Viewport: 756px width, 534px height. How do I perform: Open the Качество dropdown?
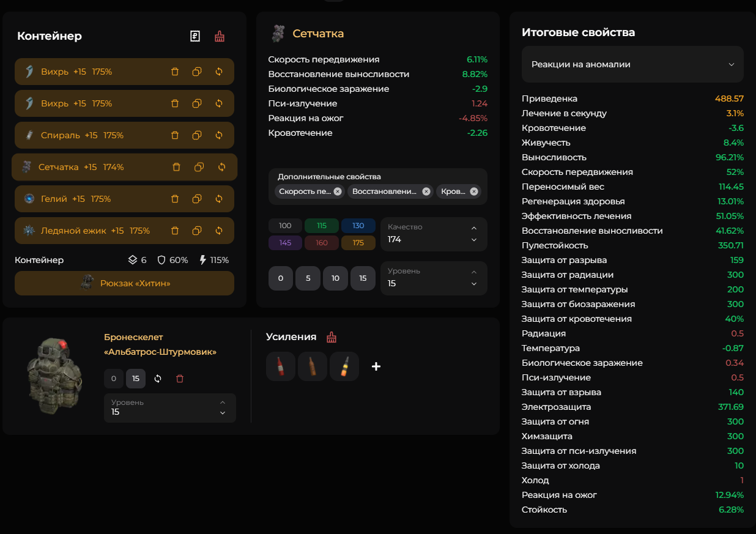click(x=434, y=234)
